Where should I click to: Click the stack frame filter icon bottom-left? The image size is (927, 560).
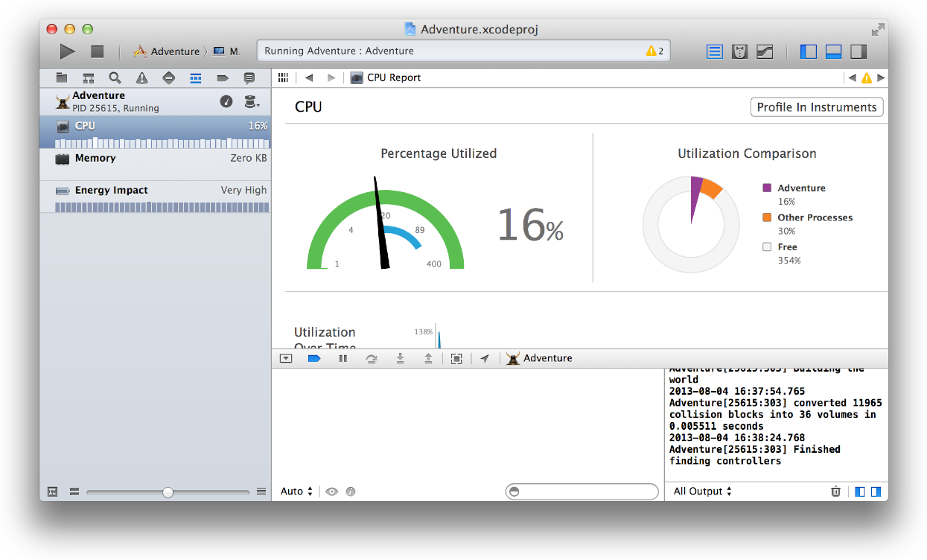click(x=53, y=492)
